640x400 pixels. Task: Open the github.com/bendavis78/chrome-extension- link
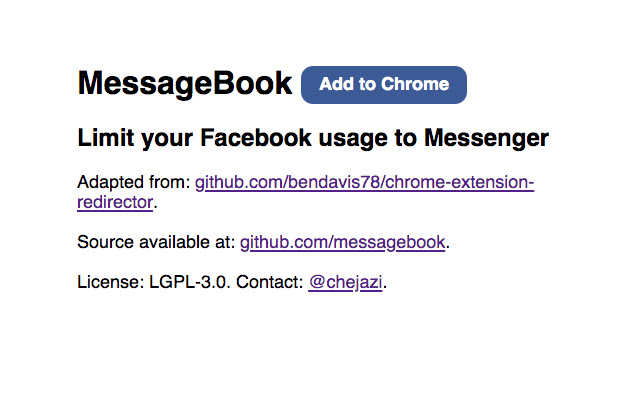[x=365, y=183]
